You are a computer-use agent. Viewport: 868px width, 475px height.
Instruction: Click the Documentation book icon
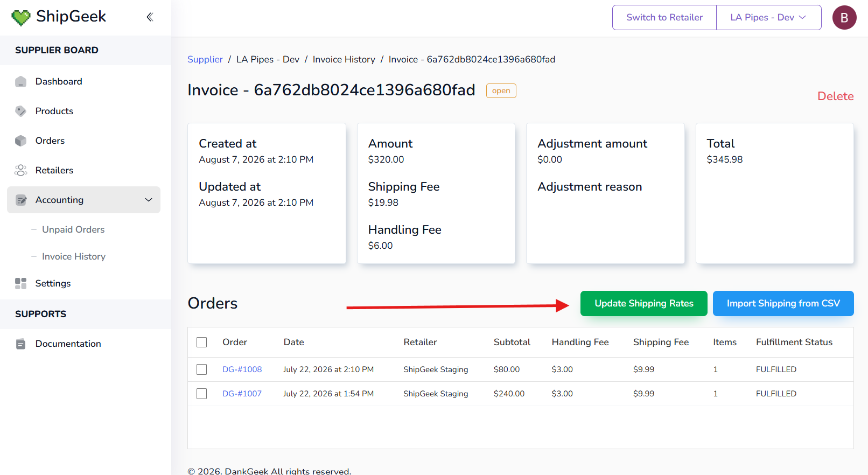pos(20,344)
